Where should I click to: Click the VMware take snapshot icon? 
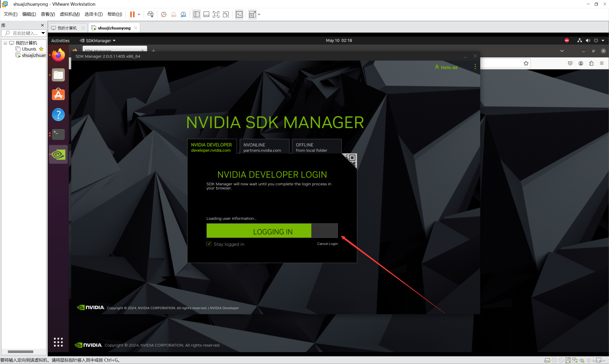tap(163, 15)
